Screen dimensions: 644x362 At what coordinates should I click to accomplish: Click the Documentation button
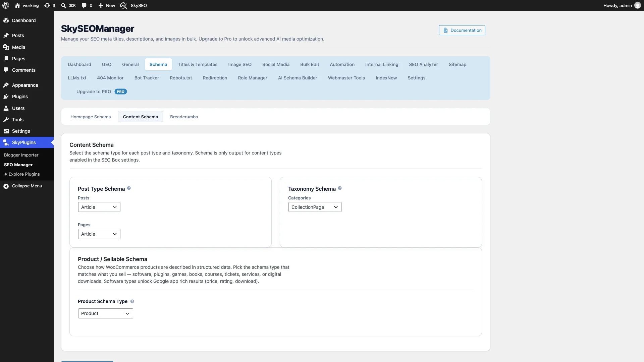(x=462, y=30)
